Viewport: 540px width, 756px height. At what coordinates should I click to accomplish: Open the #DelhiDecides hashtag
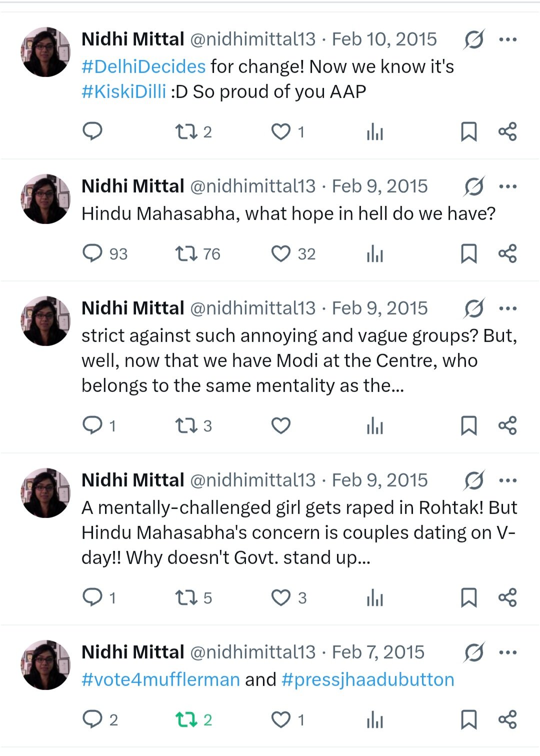[x=143, y=66]
